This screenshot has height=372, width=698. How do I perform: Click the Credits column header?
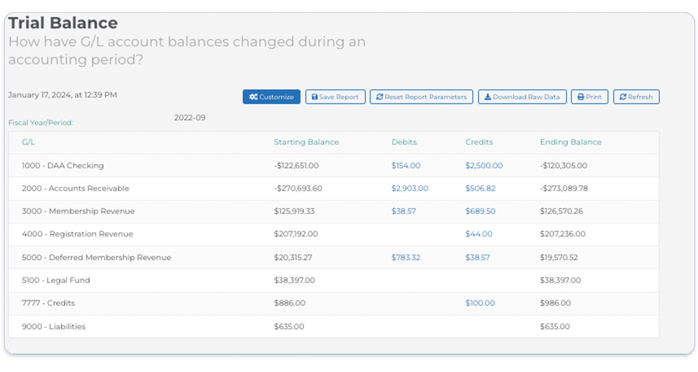pos(479,142)
